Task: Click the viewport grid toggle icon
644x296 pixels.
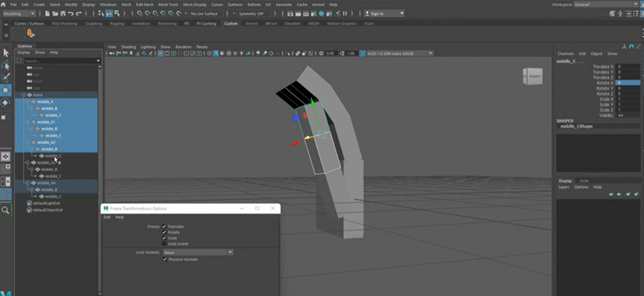Action: tap(161, 54)
